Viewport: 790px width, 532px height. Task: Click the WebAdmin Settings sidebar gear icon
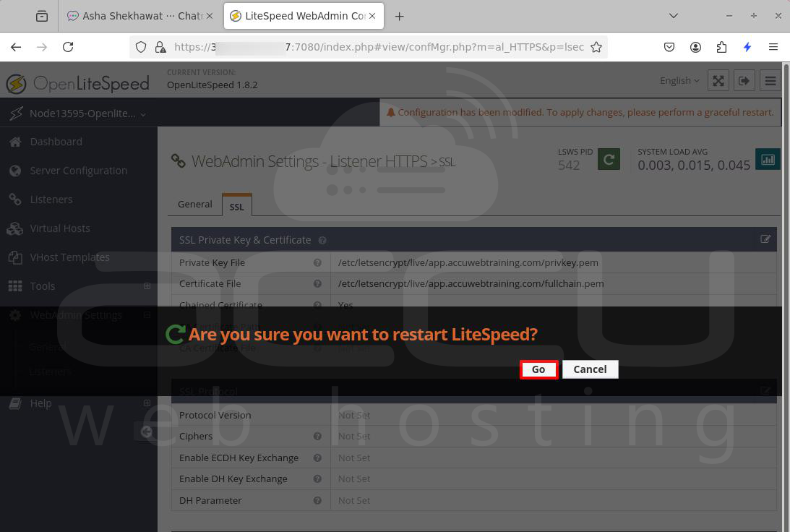coord(15,315)
